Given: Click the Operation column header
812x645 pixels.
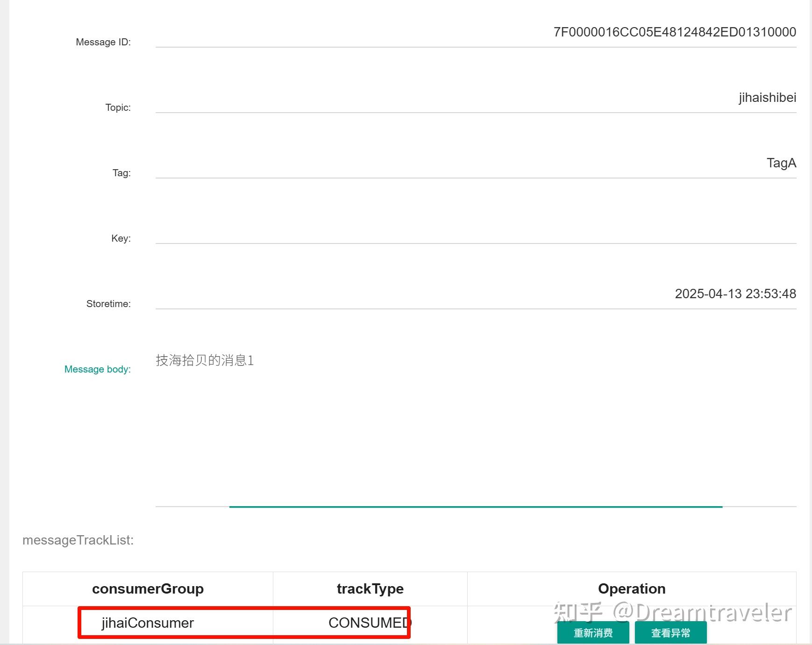Looking at the screenshot, I should pyautogui.click(x=631, y=589).
